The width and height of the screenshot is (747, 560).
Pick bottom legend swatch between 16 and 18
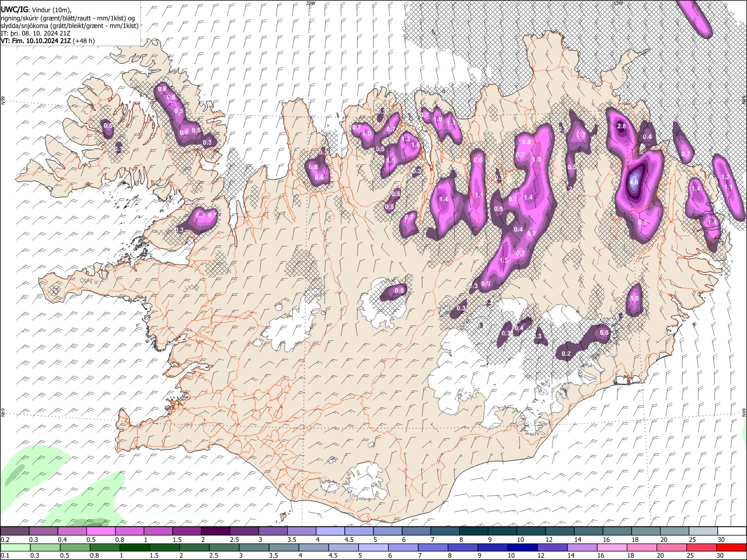pos(611,547)
